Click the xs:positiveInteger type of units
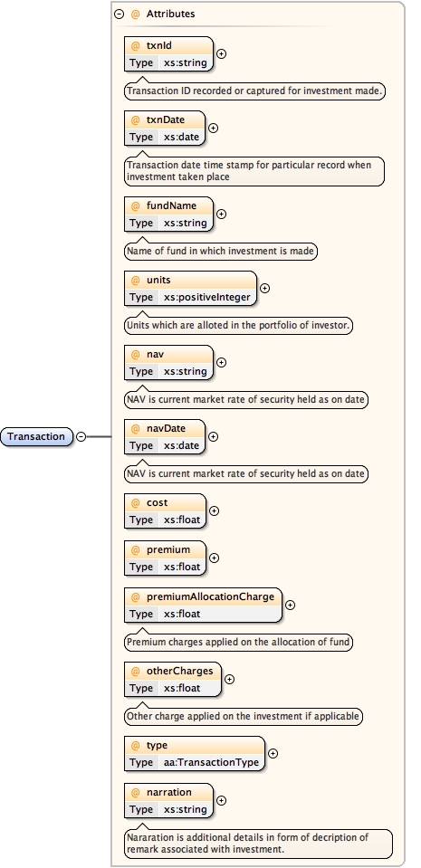 [207, 297]
